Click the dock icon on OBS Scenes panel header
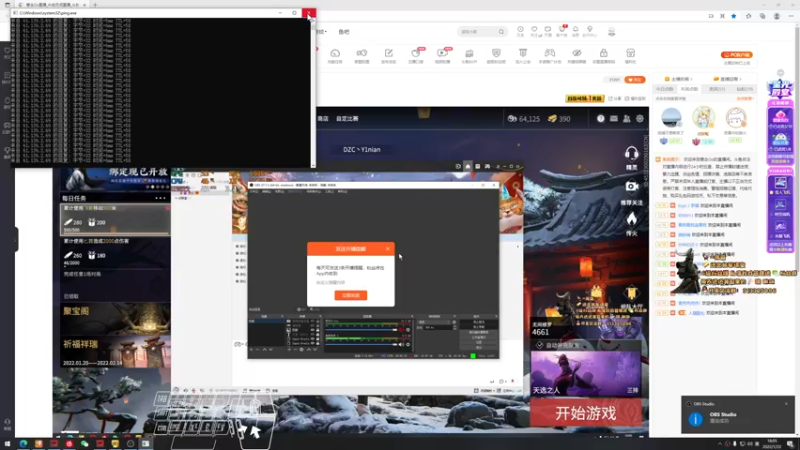The image size is (800, 450). (282, 316)
